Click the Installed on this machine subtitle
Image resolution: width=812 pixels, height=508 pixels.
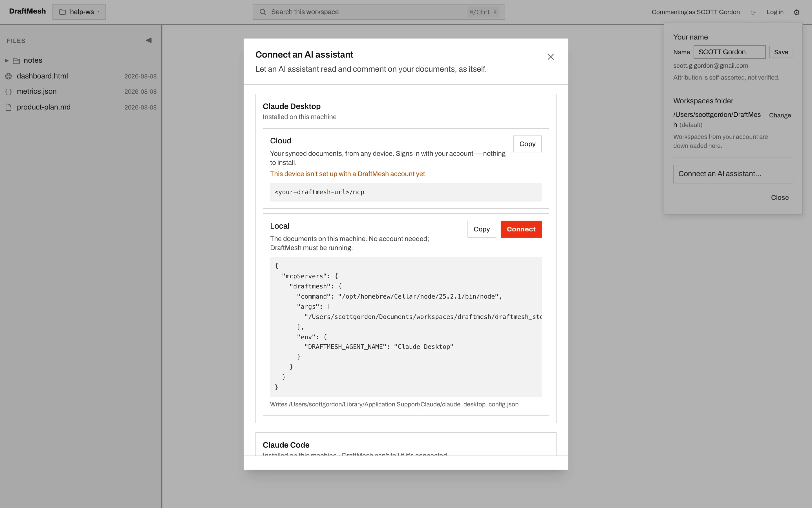click(x=299, y=117)
